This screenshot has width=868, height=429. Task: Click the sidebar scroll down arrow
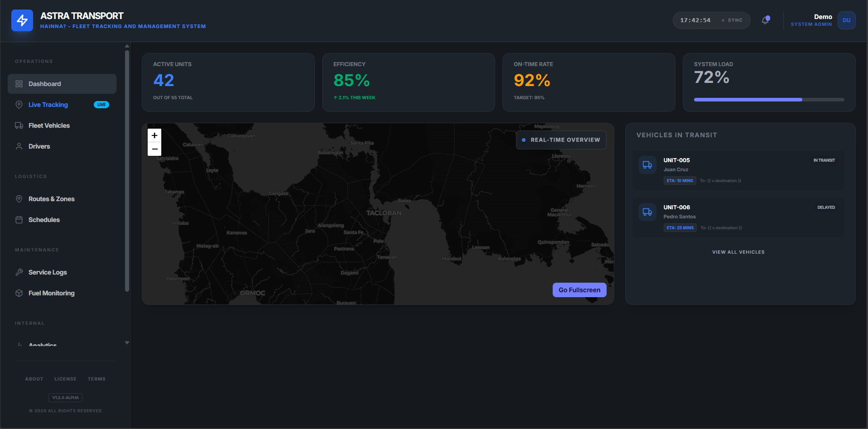pyautogui.click(x=127, y=343)
